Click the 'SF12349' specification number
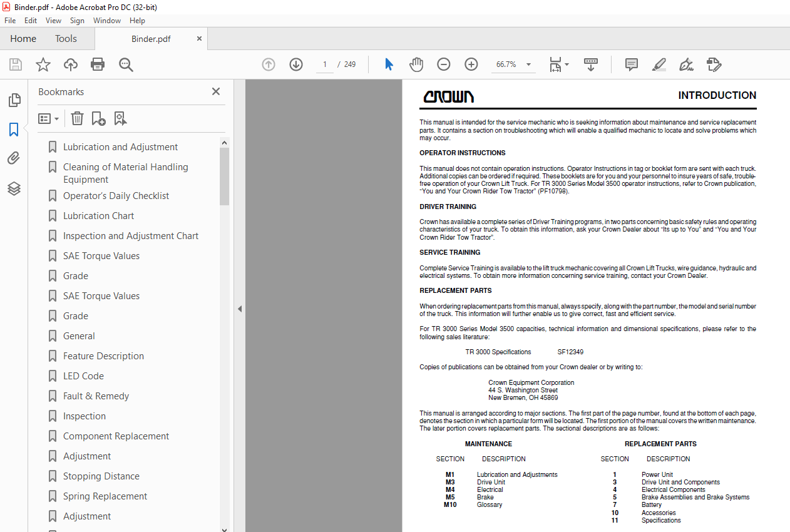This screenshot has height=532, width=790. pos(570,352)
